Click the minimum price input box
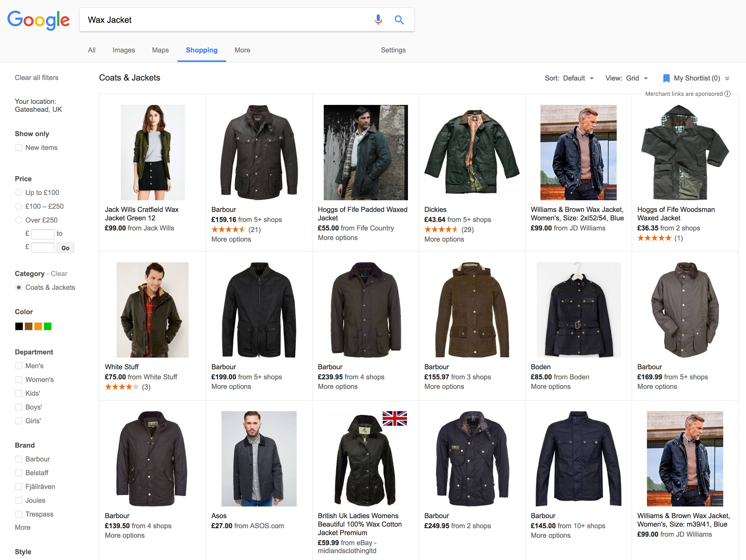 43,234
